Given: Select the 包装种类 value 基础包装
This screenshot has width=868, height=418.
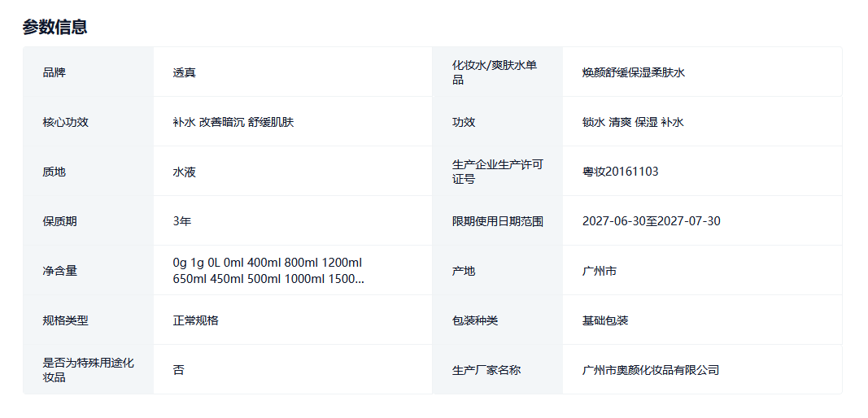Looking at the screenshot, I should tap(605, 320).
